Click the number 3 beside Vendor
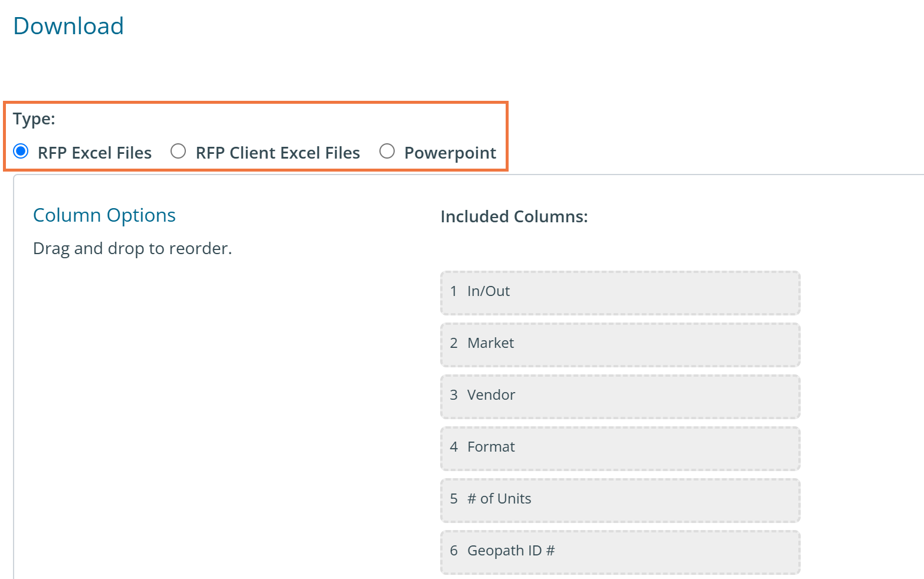Screen dimensions: 924x579 click(454, 395)
